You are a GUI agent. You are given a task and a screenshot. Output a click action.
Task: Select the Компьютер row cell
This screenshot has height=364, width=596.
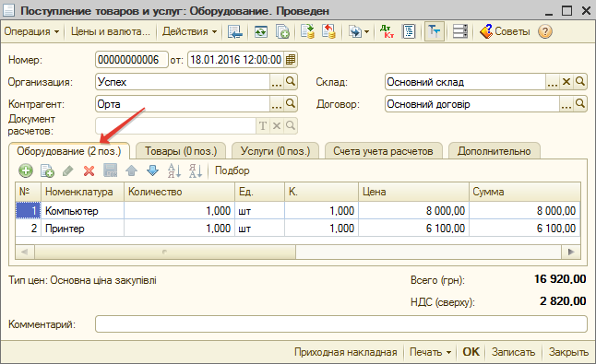pyautogui.click(x=82, y=211)
